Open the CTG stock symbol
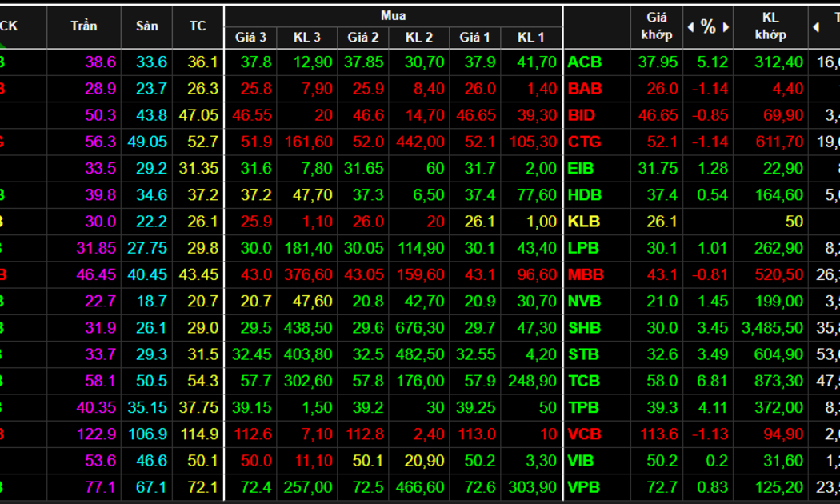 [585, 142]
